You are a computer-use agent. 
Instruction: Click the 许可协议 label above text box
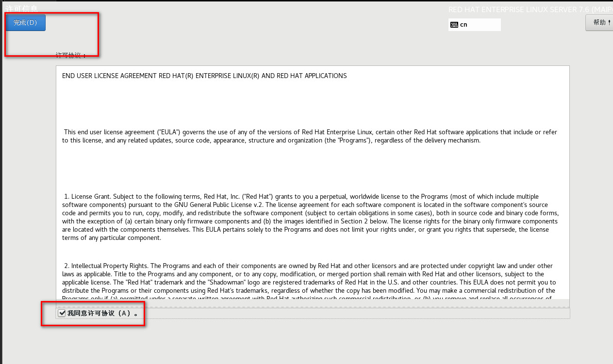[x=71, y=55]
